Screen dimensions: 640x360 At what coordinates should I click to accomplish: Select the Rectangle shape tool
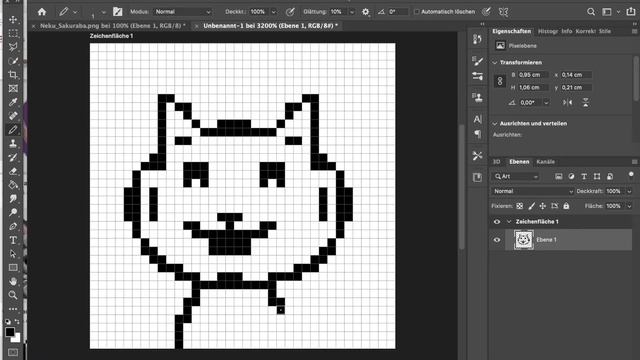[x=13, y=268]
